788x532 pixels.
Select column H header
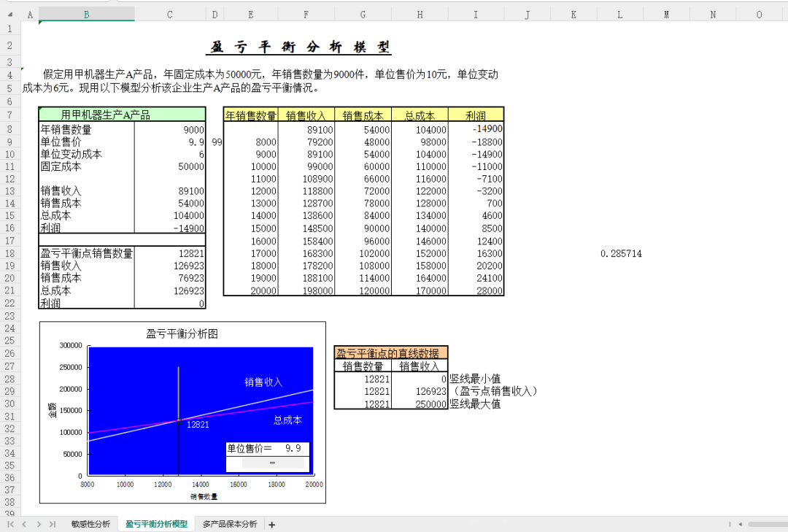pos(420,15)
